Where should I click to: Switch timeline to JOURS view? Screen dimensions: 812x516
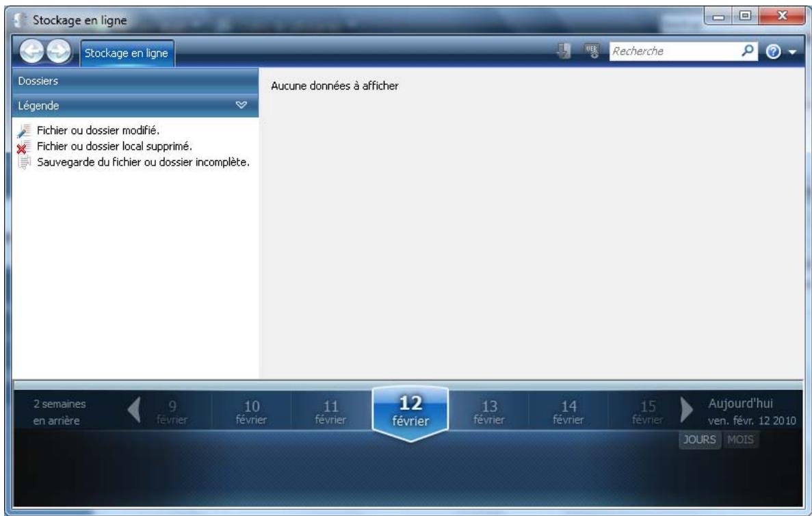click(699, 440)
